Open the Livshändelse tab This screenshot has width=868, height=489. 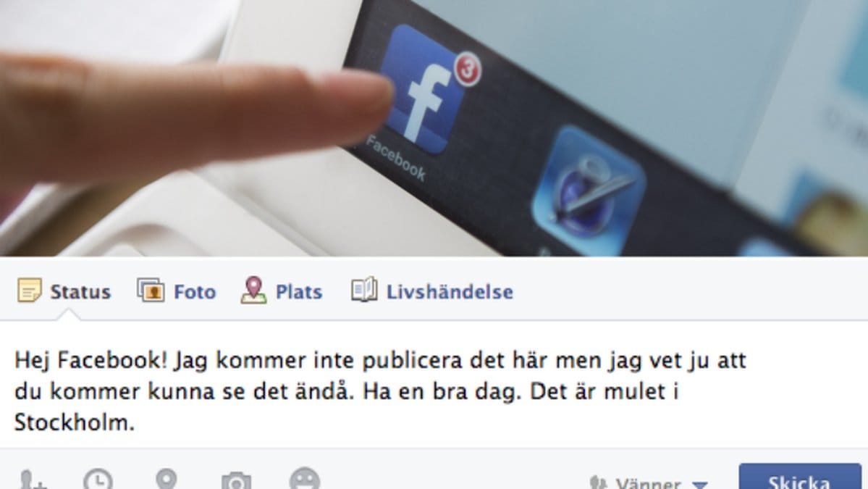pos(450,292)
